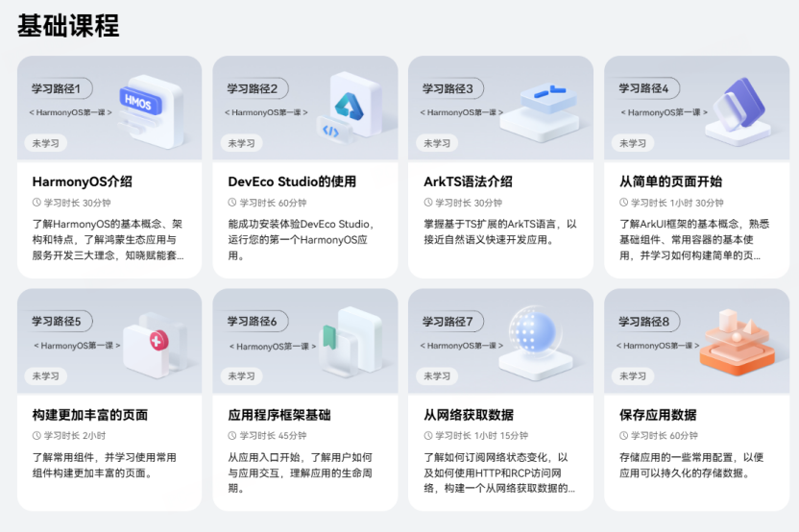This screenshot has width=799, height=532.
Task: Open the HarmonyOS介绍 course title
Action: [x=83, y=181]
